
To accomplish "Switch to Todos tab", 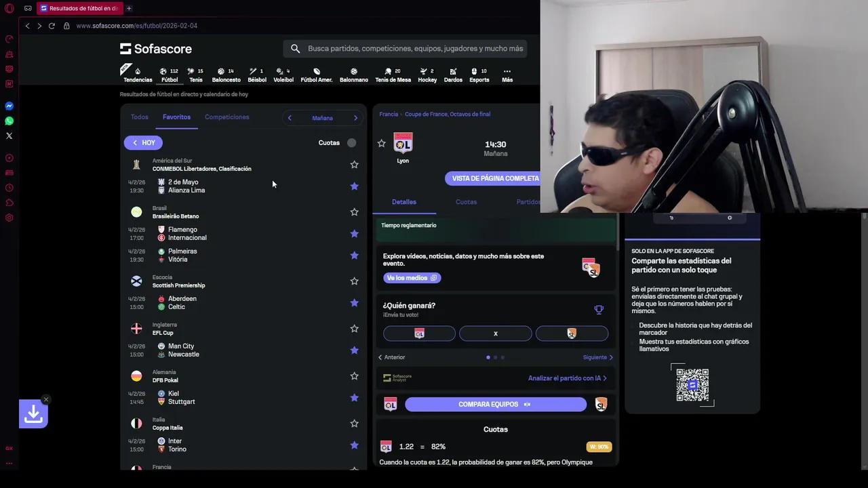I will tap(139, 117).
